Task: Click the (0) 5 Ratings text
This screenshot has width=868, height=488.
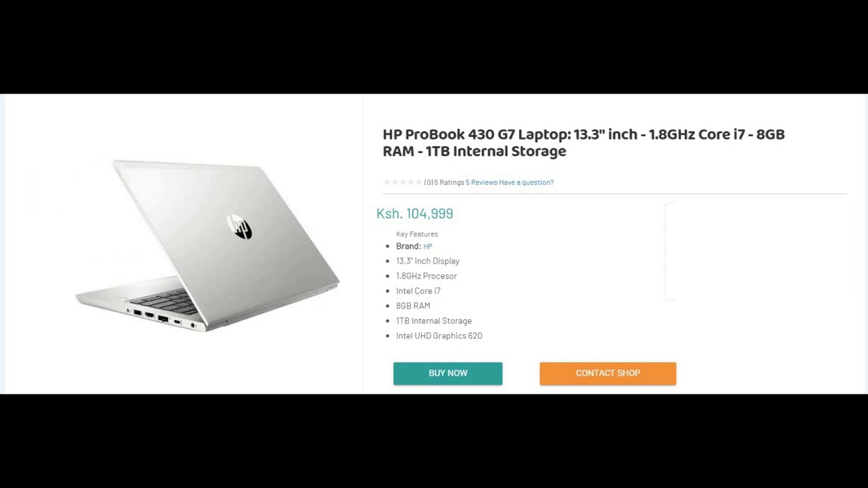Action: click(x=444, y=182)
